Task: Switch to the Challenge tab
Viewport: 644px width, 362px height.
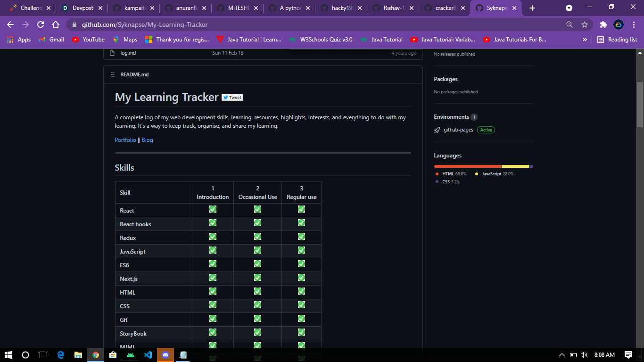Action: click(29, 8)
